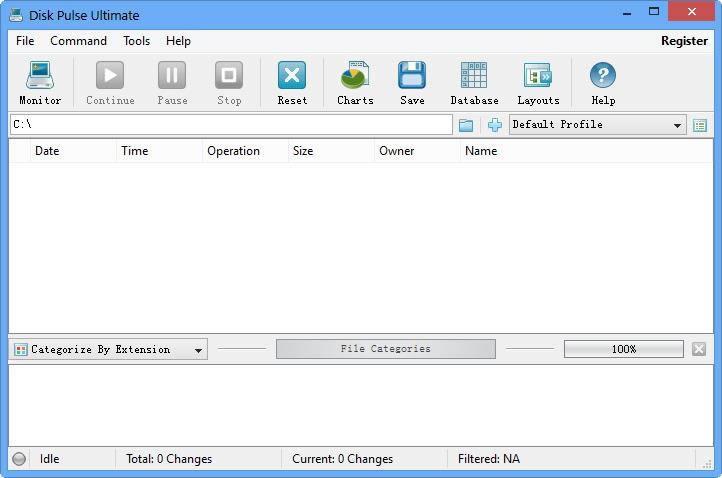
Task: Click the idle status indicator circle
Action: coord(19,459)
